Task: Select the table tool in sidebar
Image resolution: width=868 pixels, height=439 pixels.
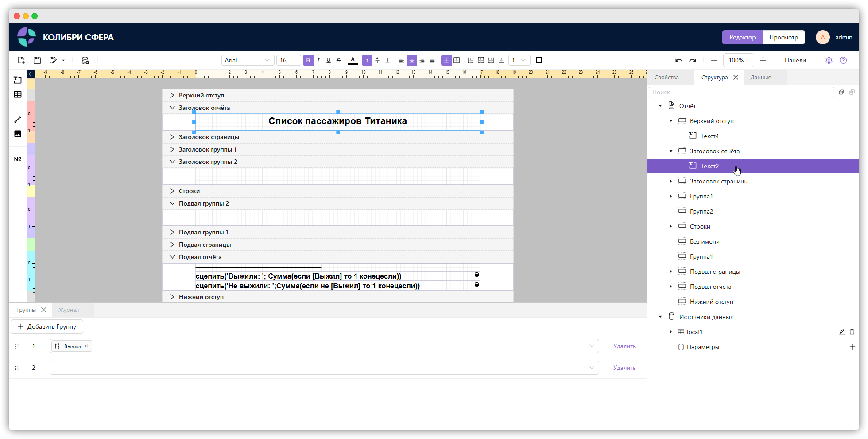Action: pyautogui.click(x=18, y=94)
